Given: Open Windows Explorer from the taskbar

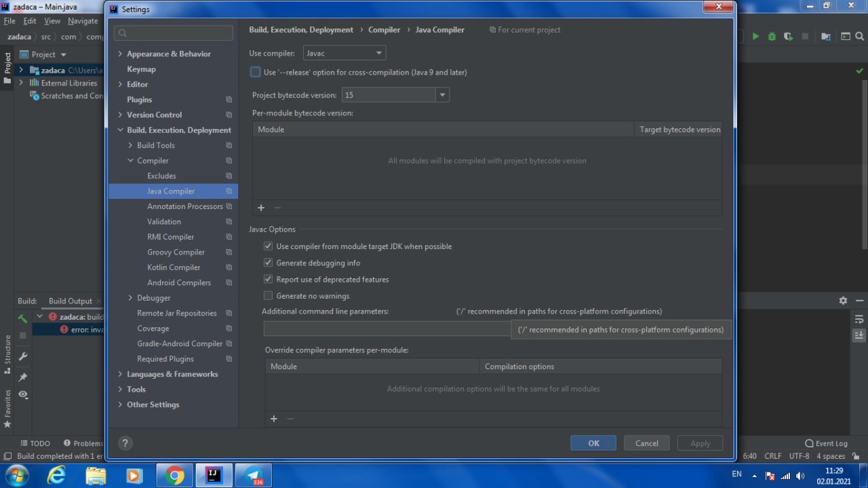Looking at the screenshot, I should pos(96,475).
